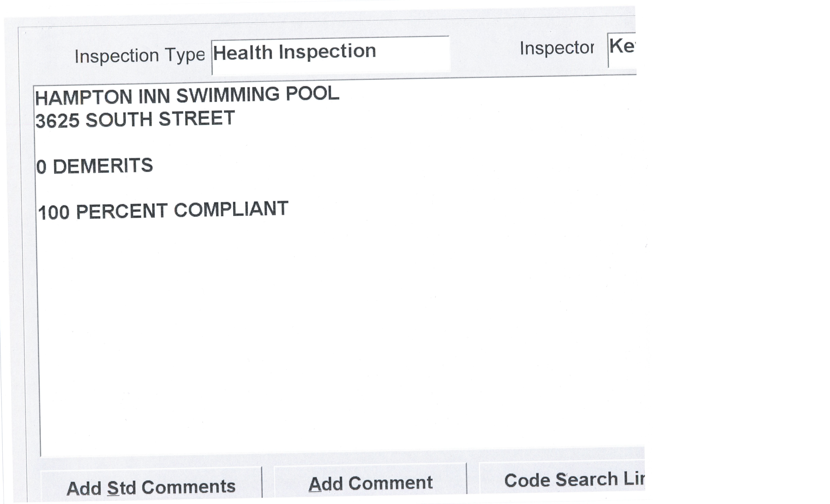Click the word STREET in address line

coord(196,118)
